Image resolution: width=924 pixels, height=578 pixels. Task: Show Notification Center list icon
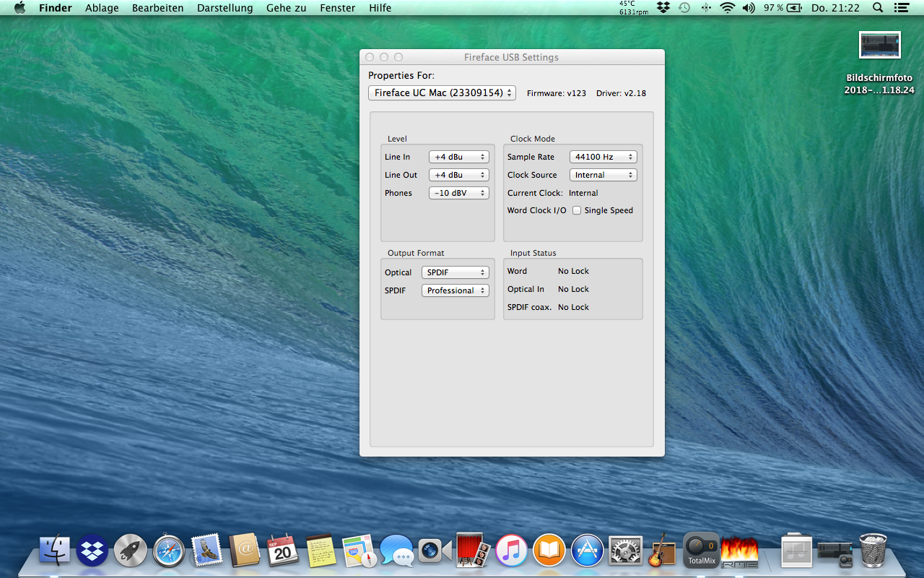(902, 8)
